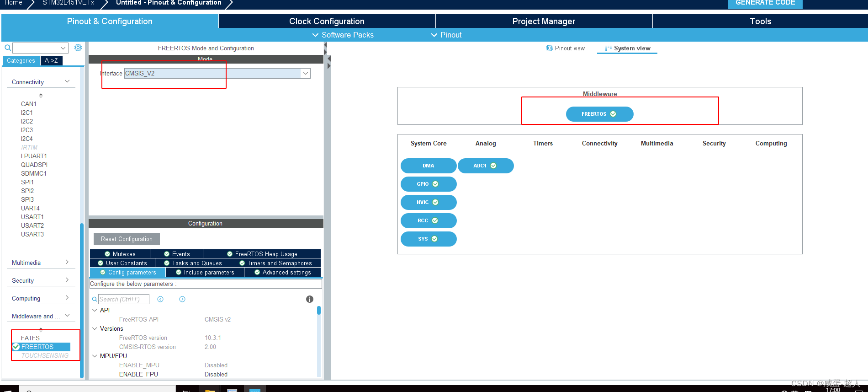Open the User Constants tab

click(x=122, y=263)
